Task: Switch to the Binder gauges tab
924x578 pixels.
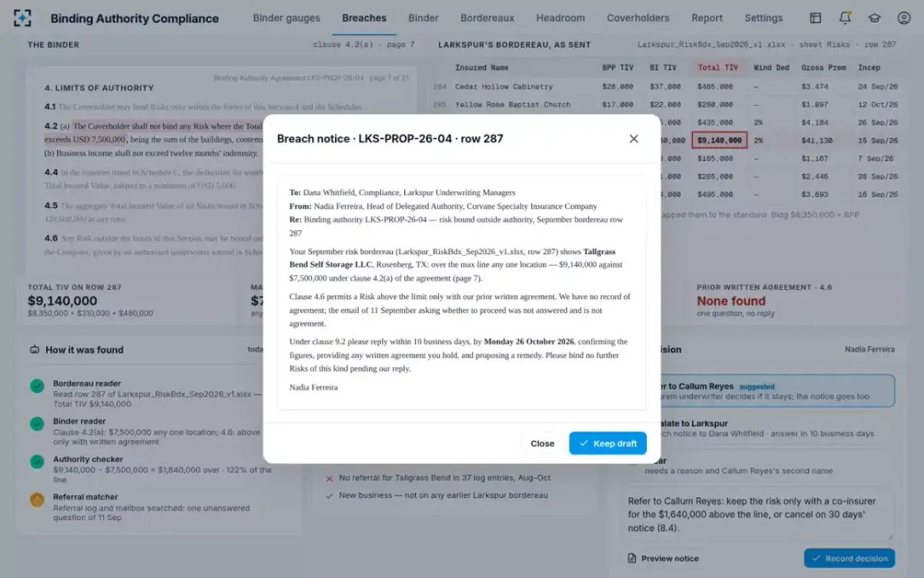Action: [286, 18]
